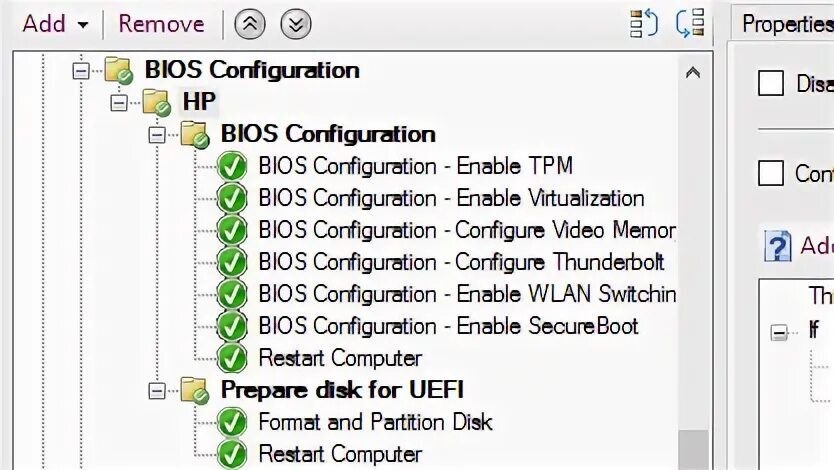Click the expand all tree icon in toolbar
Screen dimensions: 834x470
pos(644,23)
